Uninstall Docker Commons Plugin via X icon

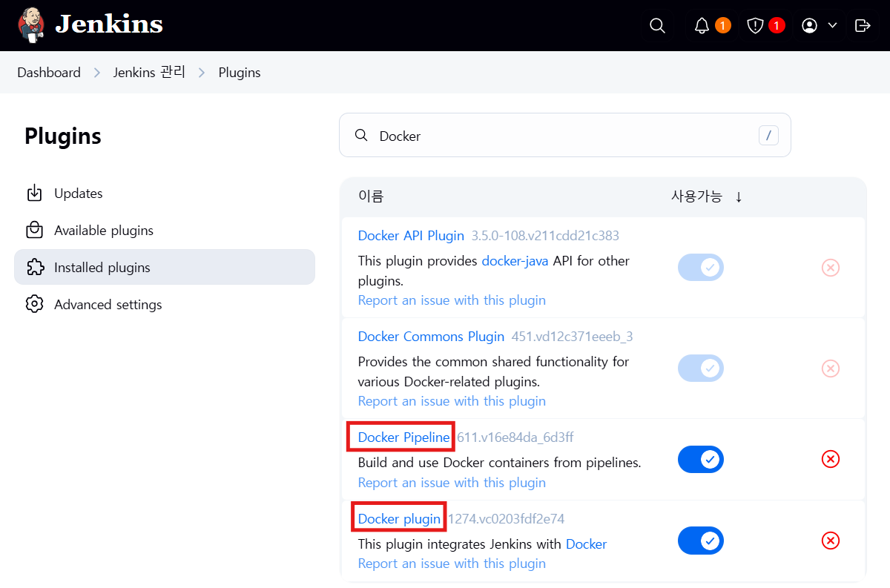[x=831, y=369]
